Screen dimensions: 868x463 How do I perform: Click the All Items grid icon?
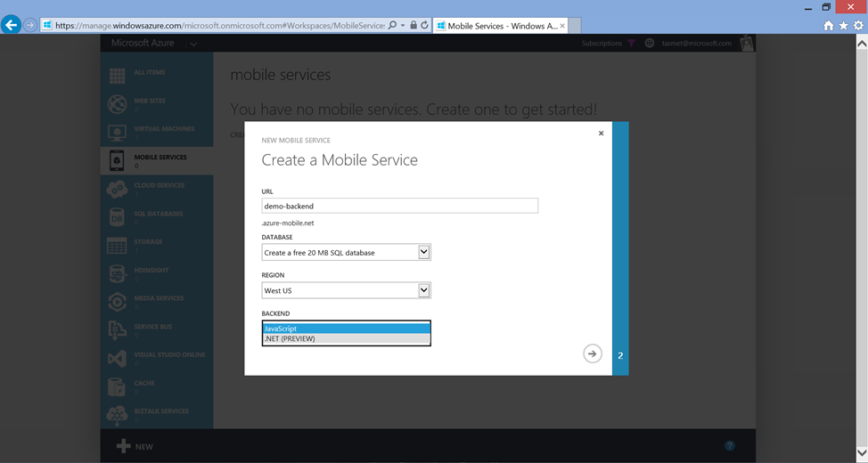point(117,76)
